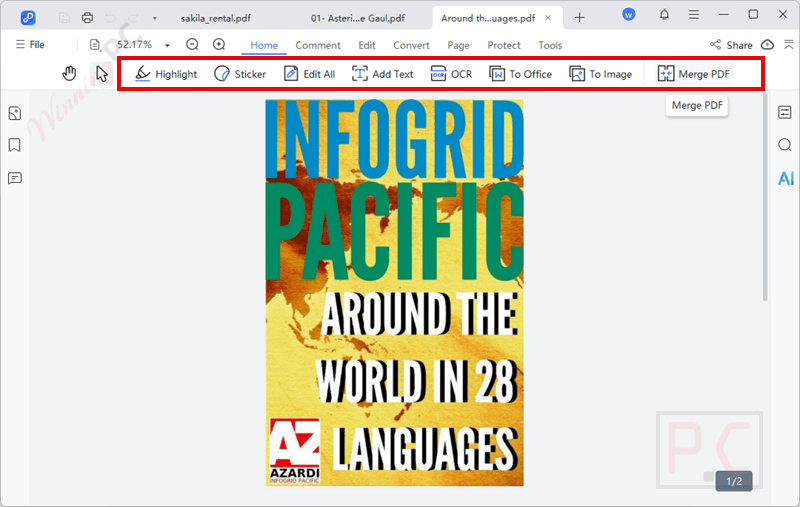This screenshot has height=507, width=800.
Task: Click the PDFelement app logo icon
Action: click(28, 18)
